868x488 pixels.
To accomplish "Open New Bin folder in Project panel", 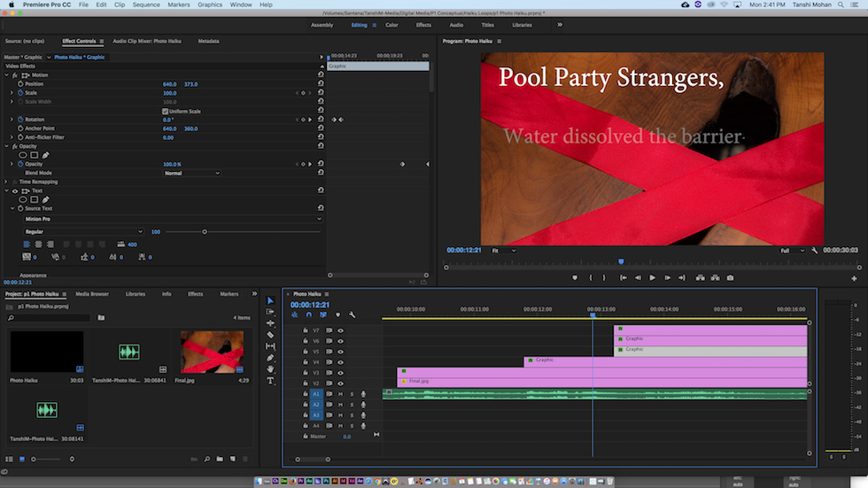I will (220, 459).
